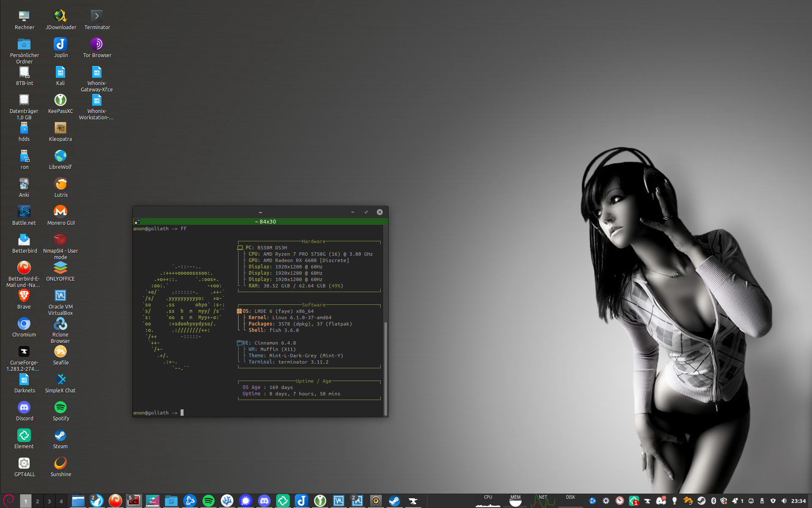The width and height of the screenshot is (812, 508).
Task: Open the Persönlicher Ordner home folder
Action: [x=24, y=51]
